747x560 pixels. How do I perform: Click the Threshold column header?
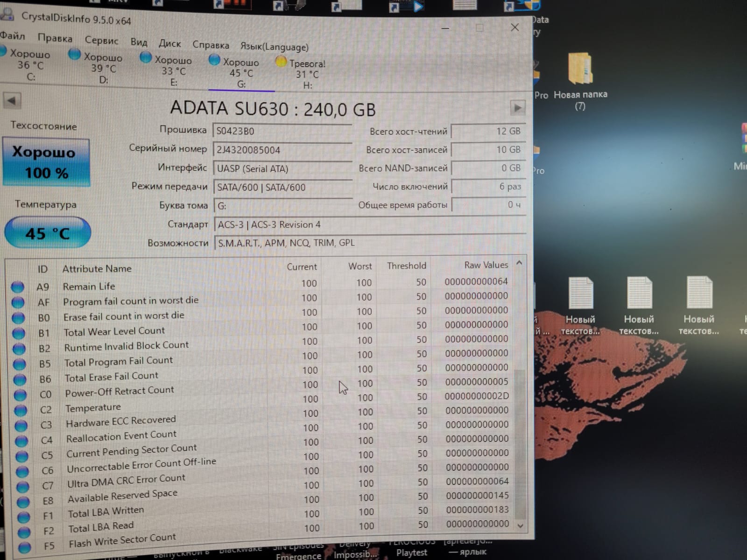(406, 266)
